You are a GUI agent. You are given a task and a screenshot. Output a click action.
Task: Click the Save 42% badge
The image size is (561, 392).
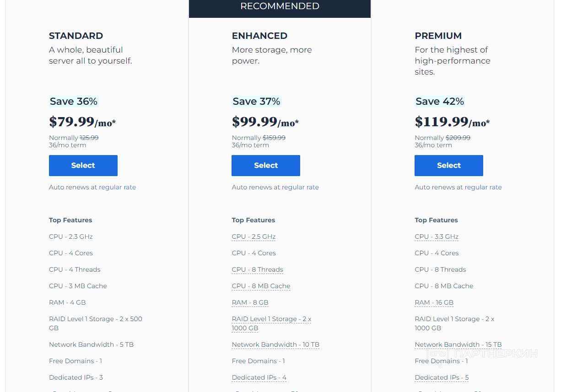(x=439, y=102)
